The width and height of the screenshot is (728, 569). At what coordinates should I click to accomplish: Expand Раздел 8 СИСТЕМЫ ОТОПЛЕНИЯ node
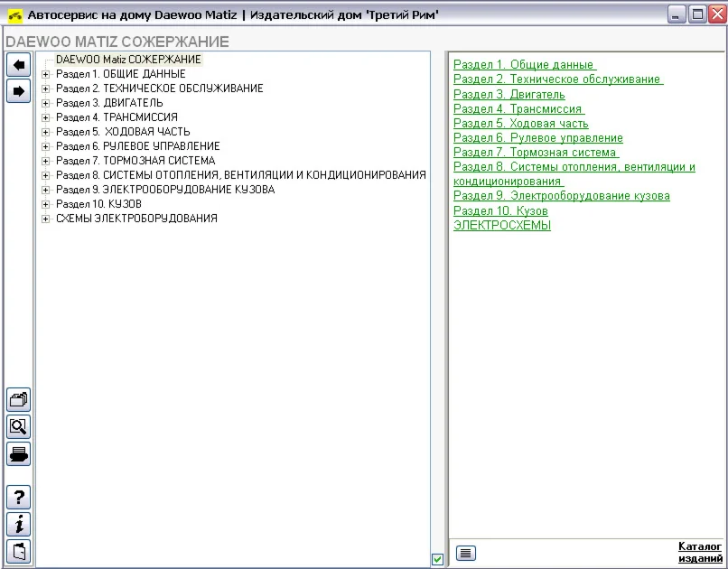point(45,175)
